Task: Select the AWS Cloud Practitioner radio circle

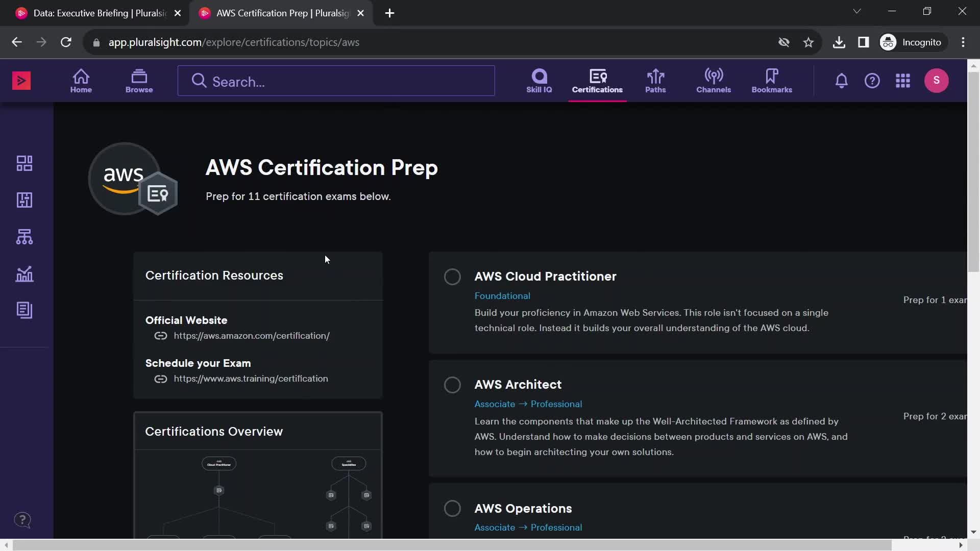Action: (x=452, y=277)
